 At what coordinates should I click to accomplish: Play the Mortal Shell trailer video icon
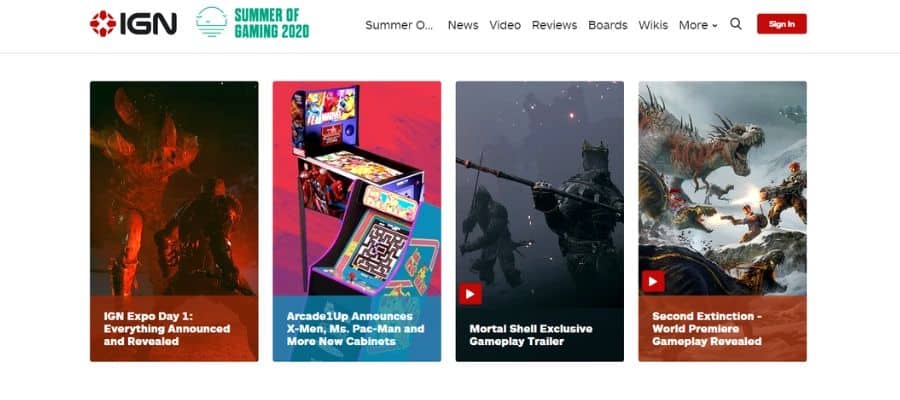[x=470, y=294]
